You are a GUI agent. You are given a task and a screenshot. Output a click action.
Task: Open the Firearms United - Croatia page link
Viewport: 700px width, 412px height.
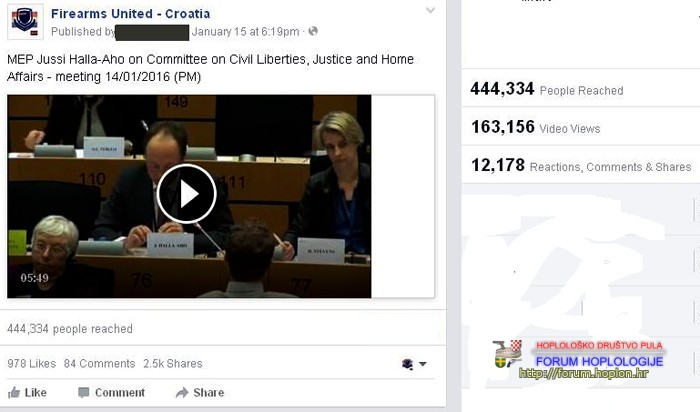130,13
